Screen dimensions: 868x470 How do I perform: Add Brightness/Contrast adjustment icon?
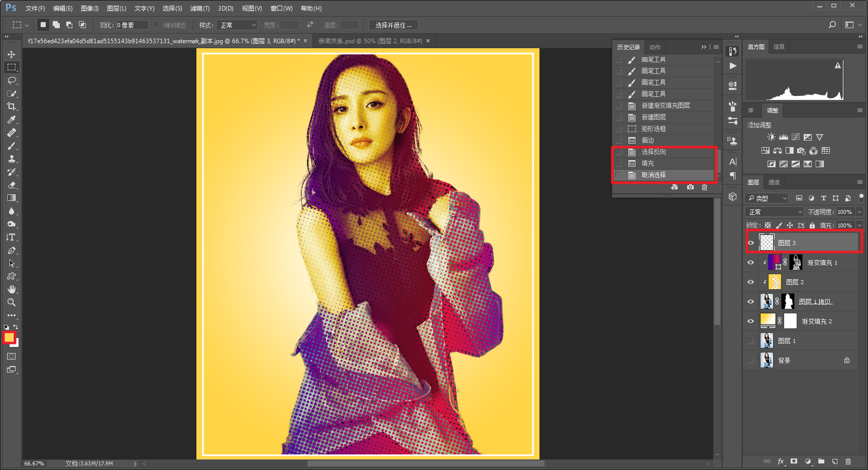click(x=771, y=137)
